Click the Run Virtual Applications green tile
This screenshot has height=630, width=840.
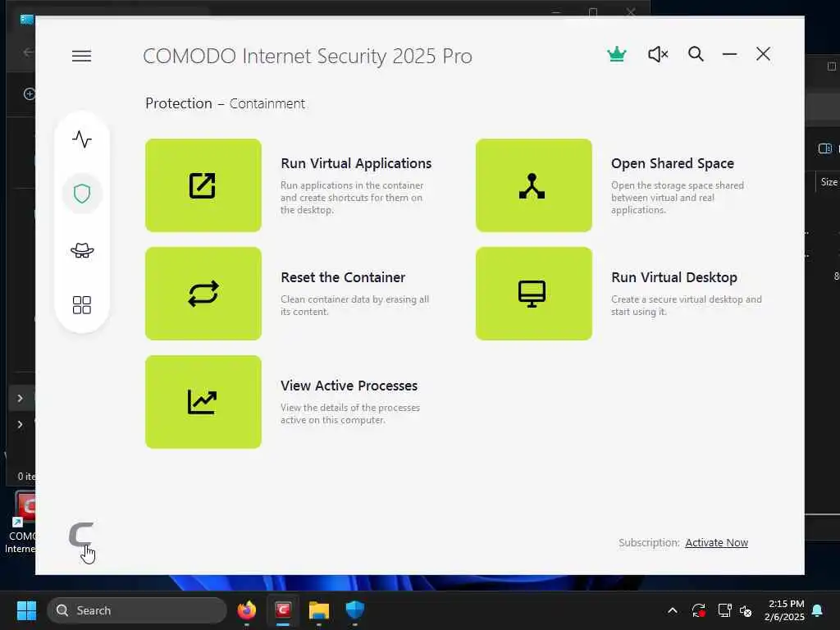(x=203, y=185)
